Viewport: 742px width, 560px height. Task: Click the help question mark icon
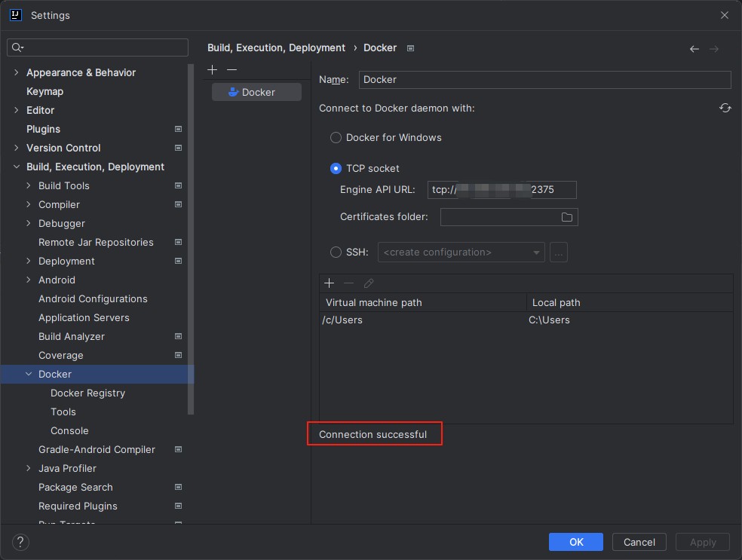20,542
